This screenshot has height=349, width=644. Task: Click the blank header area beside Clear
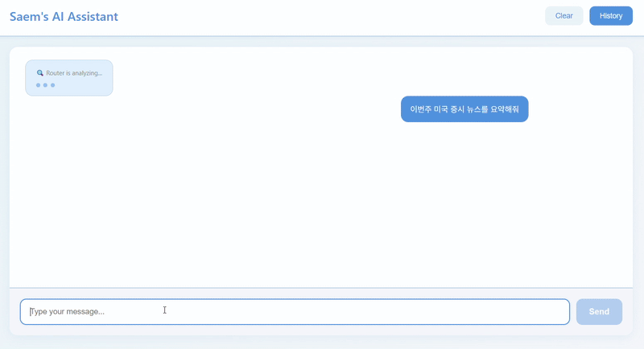tap(328, 16)
